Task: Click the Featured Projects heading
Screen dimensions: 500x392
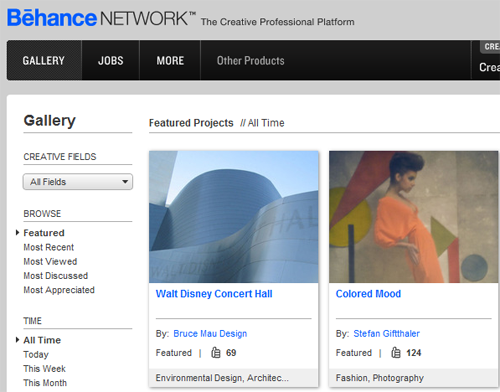Action: (191, 123)
